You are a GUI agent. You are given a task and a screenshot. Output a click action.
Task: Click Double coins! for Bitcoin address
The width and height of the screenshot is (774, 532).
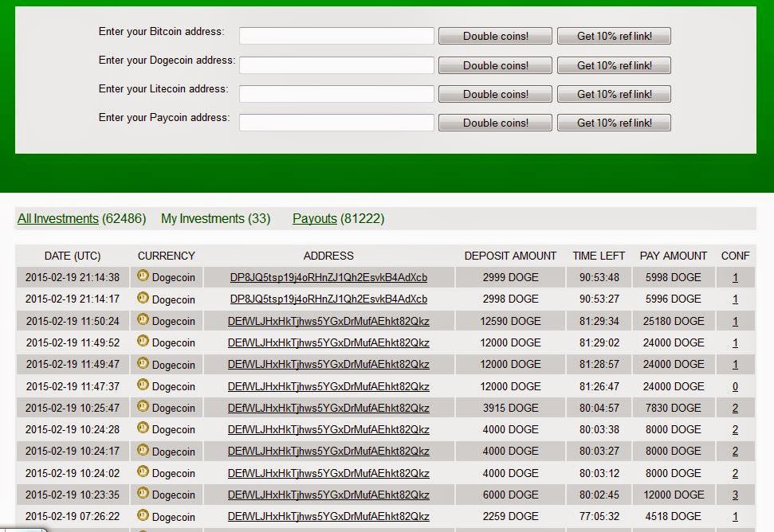tap(495, 36)
